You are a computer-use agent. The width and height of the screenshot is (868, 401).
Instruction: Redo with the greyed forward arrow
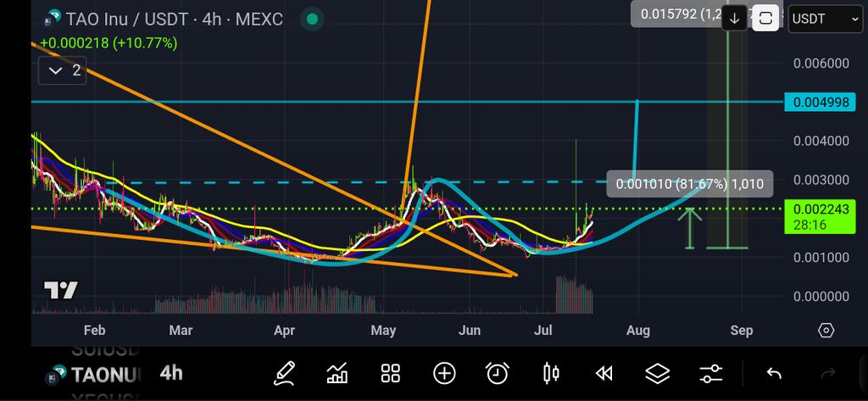(x=827, y=374)
